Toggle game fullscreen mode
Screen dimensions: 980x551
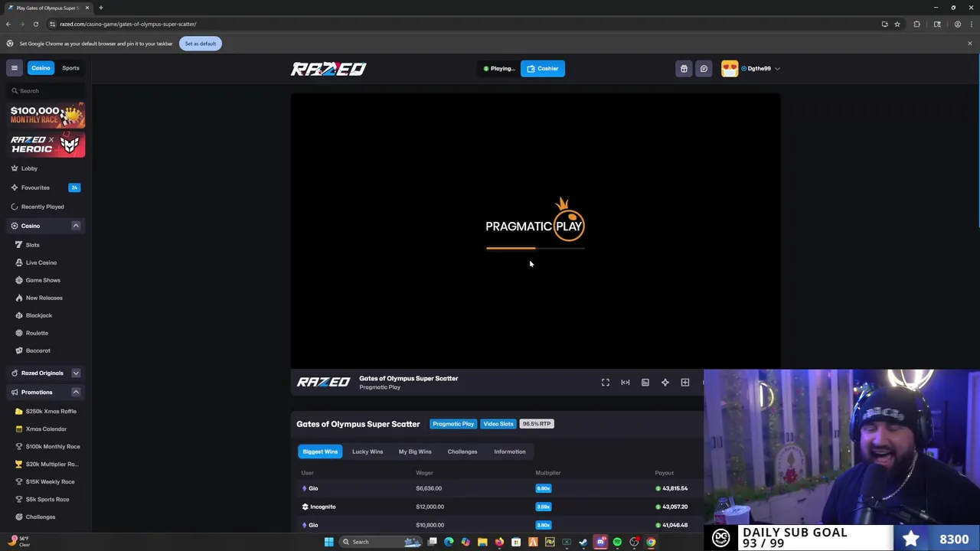[605, 382]
